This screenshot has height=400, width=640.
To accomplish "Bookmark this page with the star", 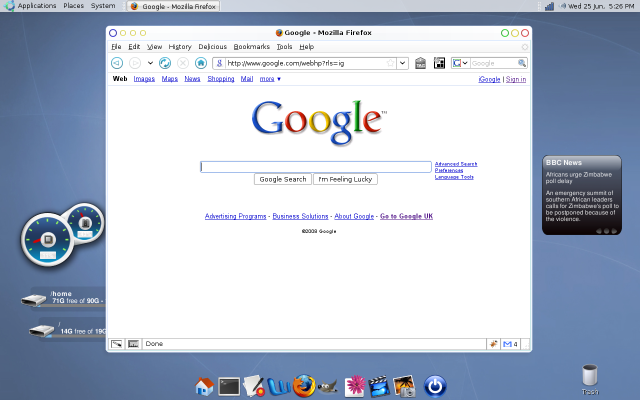I will [391, 63].
